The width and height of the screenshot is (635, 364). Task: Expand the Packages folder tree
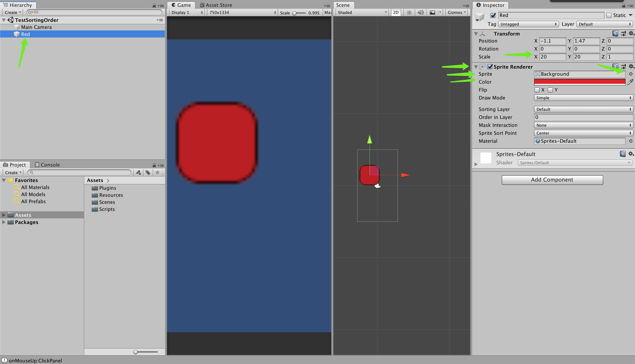point(4,222)
